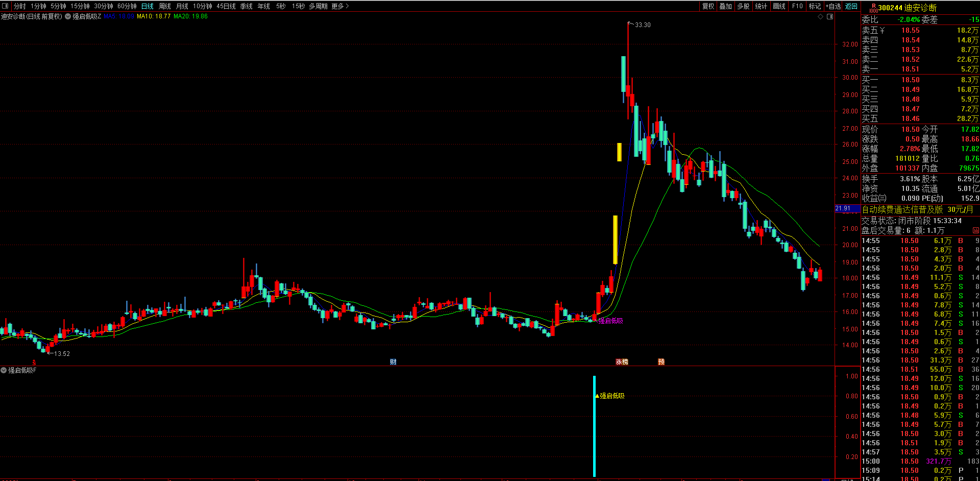
Task: Select the 5分钟 period
Action: [x=58, y=6]
